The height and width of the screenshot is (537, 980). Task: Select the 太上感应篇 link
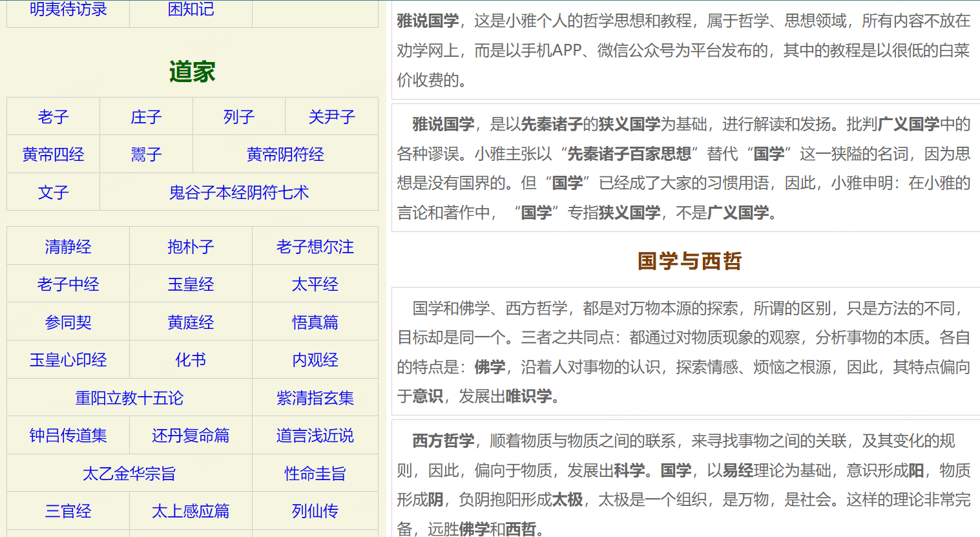pyautogui.click(x=191, y=511)
